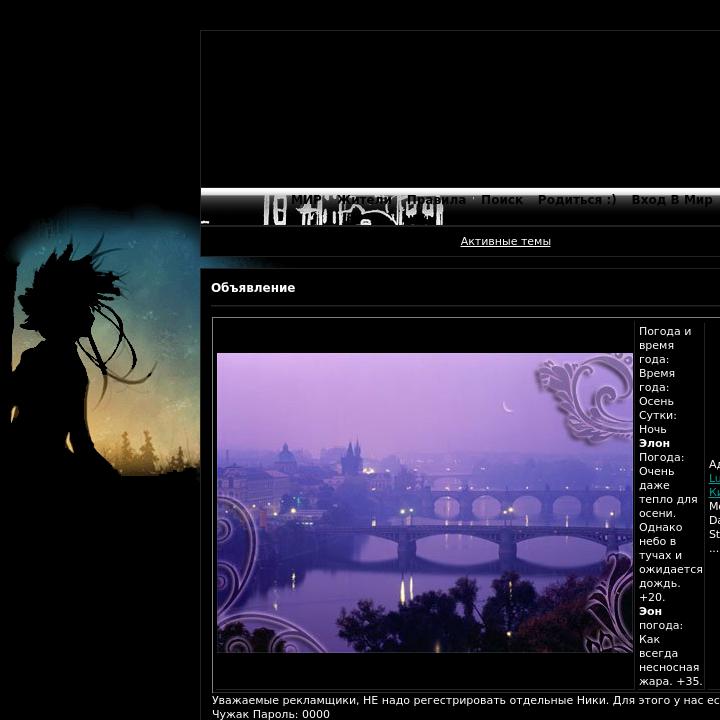Click the жара. +35. text
This screenshot has height=720, width=720.
[670, 682]
